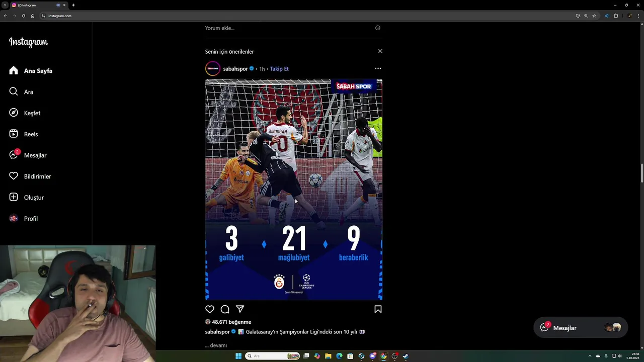Open Profil avatar in sidebar

coord(14,219)
